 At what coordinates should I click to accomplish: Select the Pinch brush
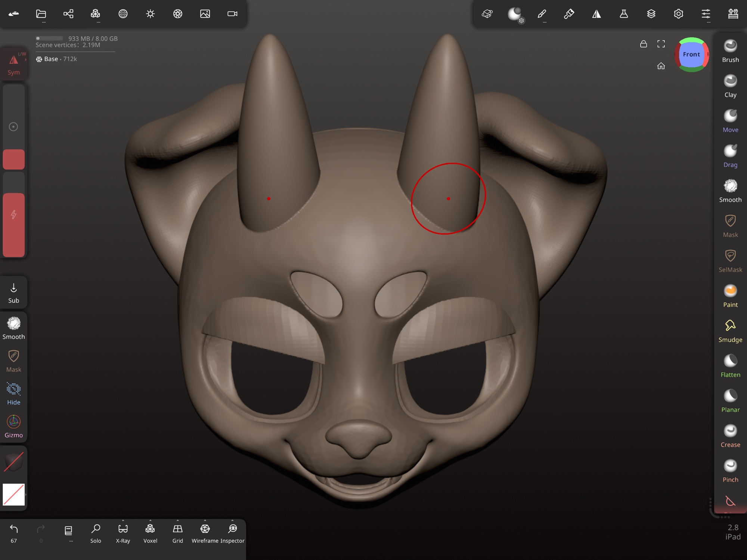(x=730, y=471)
